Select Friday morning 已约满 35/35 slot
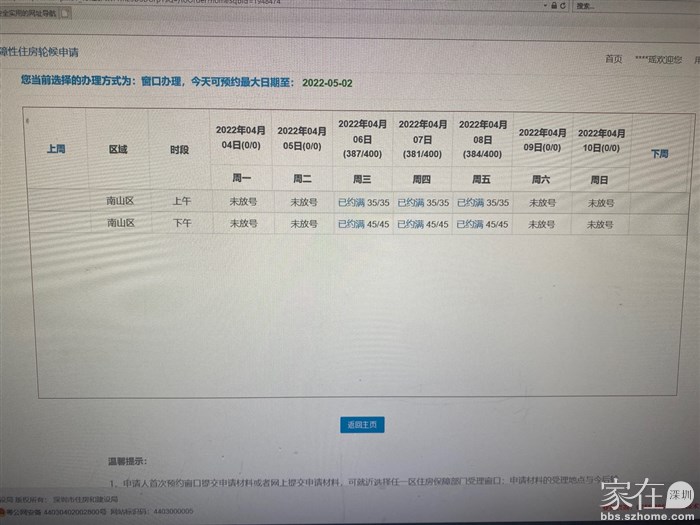Screen dimensions: 700x525 [x=483, y=202]
